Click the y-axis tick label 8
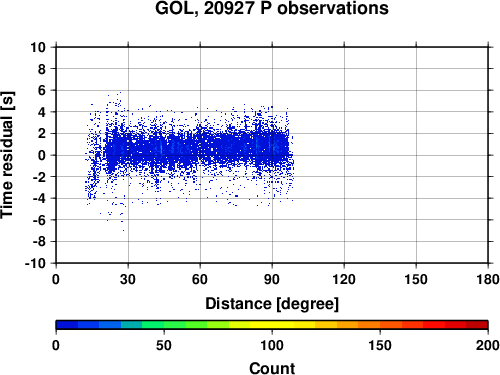Image resolution: width=500 pixels, height=375 pixels. point(42,69)
